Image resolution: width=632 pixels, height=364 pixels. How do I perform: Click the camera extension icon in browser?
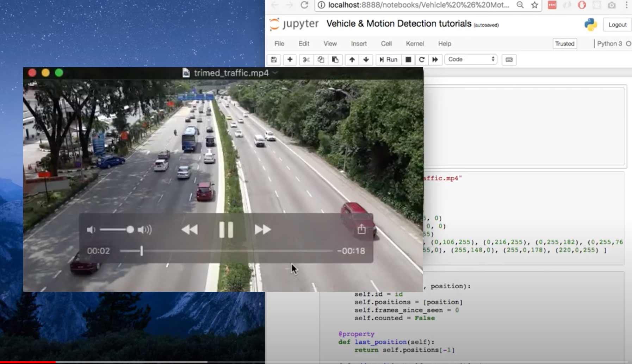coord(612,5)
